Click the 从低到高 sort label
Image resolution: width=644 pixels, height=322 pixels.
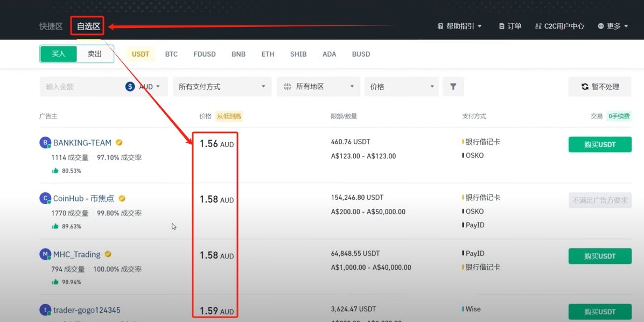tap(229, 116)
